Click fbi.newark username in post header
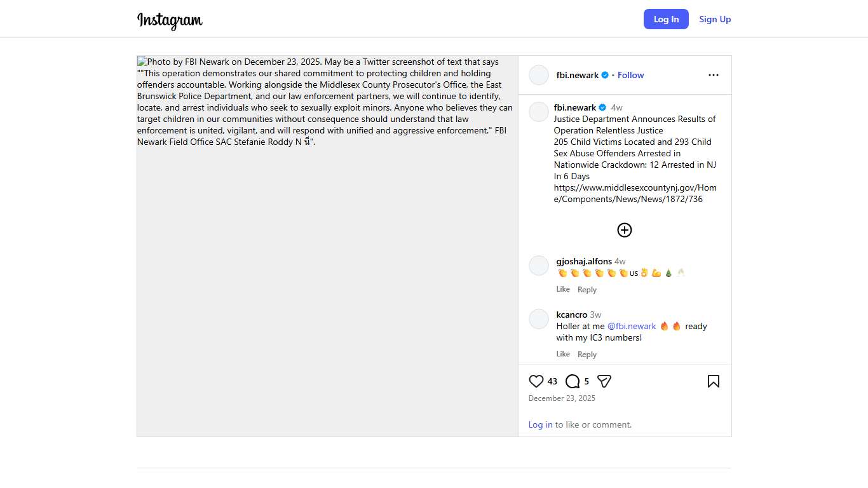Viewport: 868px width, 488px height. (x=577, y=75)
